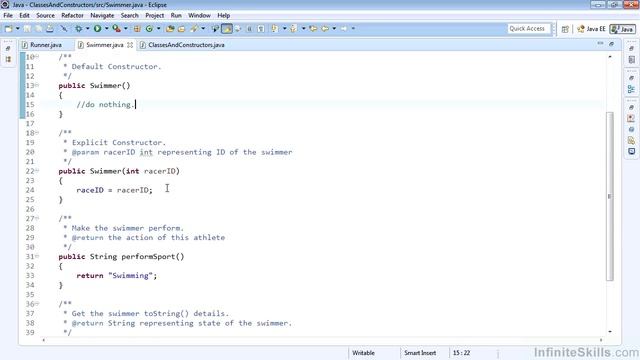Print the file using Print icon
Image resolution: width=640 pixels, height=360 pixels.
point(49,29)
